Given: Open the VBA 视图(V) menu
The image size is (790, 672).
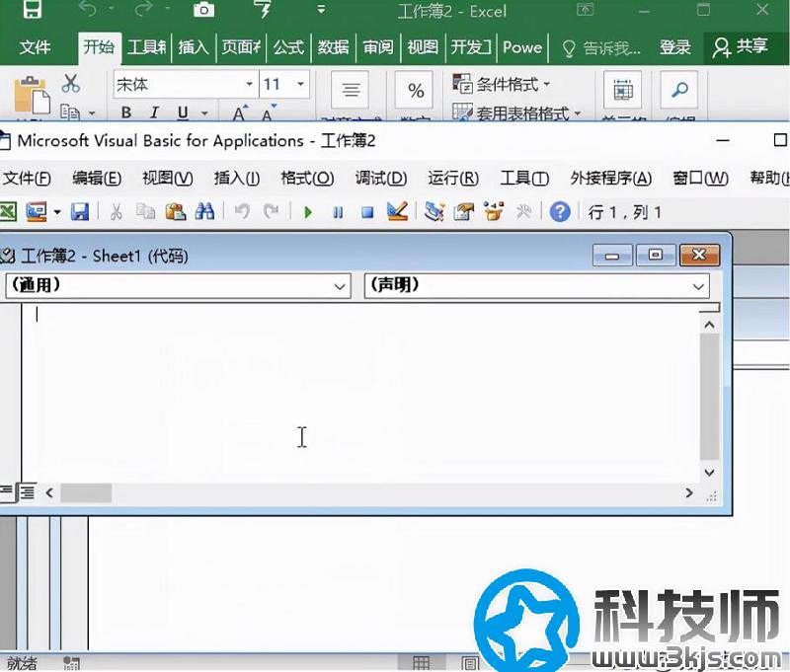Looking at the screenshot, I should pos(167,178).
